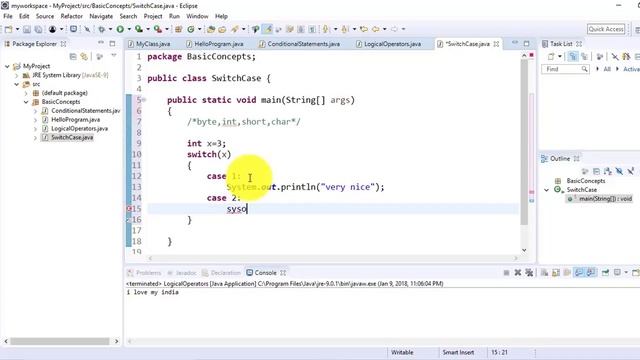Click the External Tools run icon
Image resolution: width=640 pixels, height=360 pixels.
(158, 29)
